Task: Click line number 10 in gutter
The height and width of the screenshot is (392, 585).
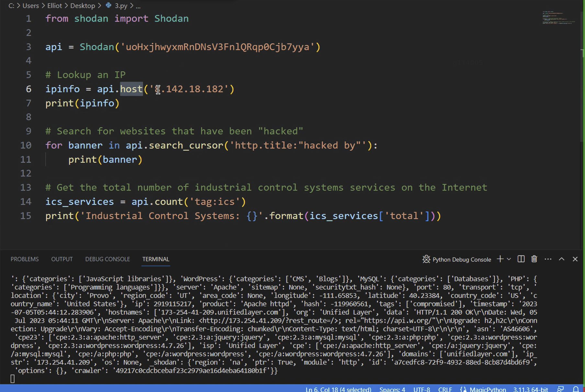Action: pos(26,145)
